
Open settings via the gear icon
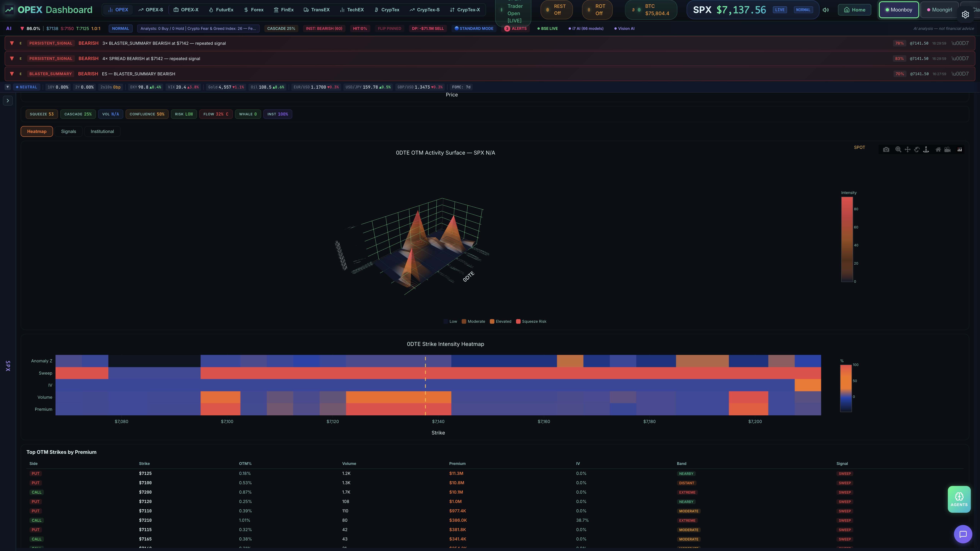tap(965, 15)
